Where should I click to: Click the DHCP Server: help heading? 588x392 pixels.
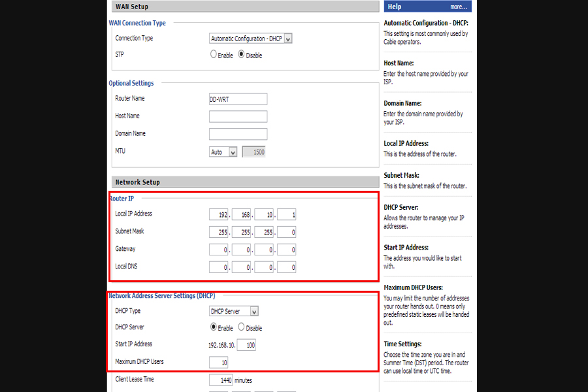(401, 207)
